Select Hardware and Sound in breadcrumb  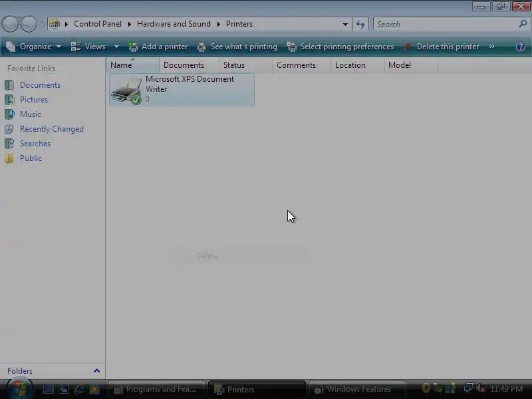coord(174,24)
